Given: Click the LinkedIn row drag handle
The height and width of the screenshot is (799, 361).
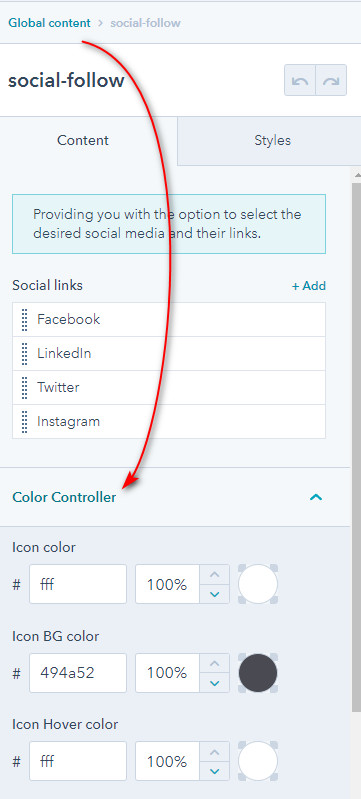Looking at the screenshot, I should 24,354.
